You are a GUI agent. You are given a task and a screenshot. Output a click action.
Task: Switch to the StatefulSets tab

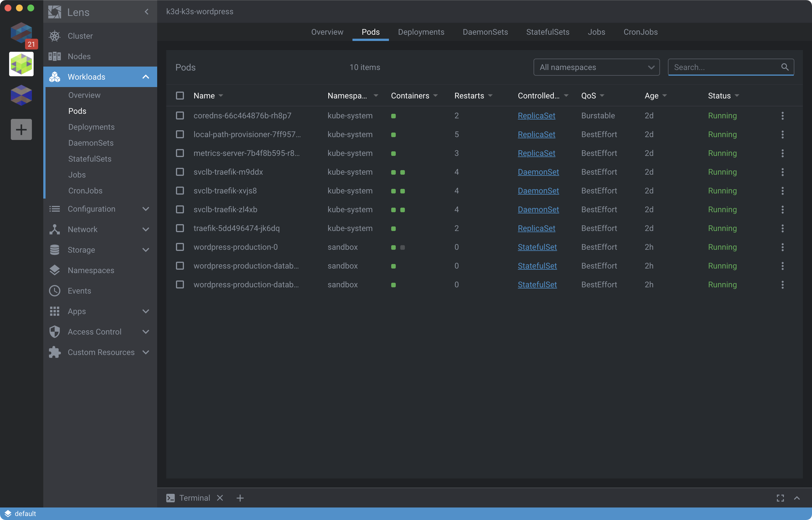pos(548,32)
